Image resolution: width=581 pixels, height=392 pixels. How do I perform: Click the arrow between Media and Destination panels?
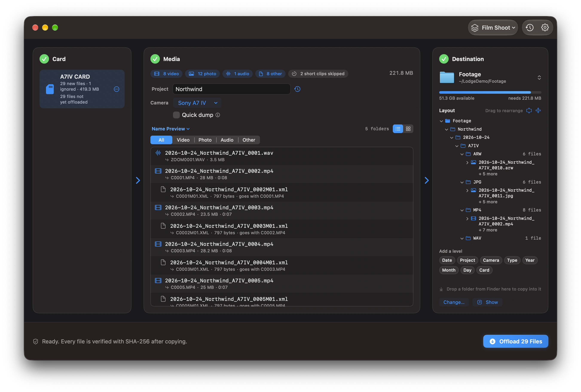426,180
